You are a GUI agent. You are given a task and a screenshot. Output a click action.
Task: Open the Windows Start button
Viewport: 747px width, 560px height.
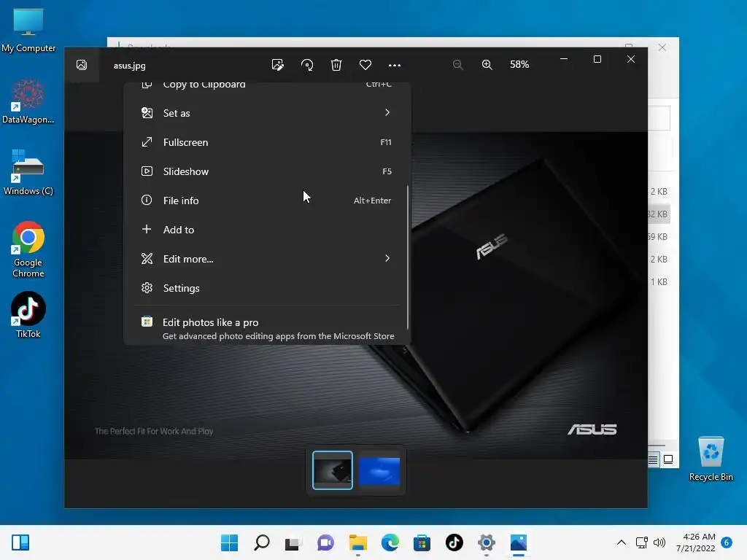click(x=229, y=542)
